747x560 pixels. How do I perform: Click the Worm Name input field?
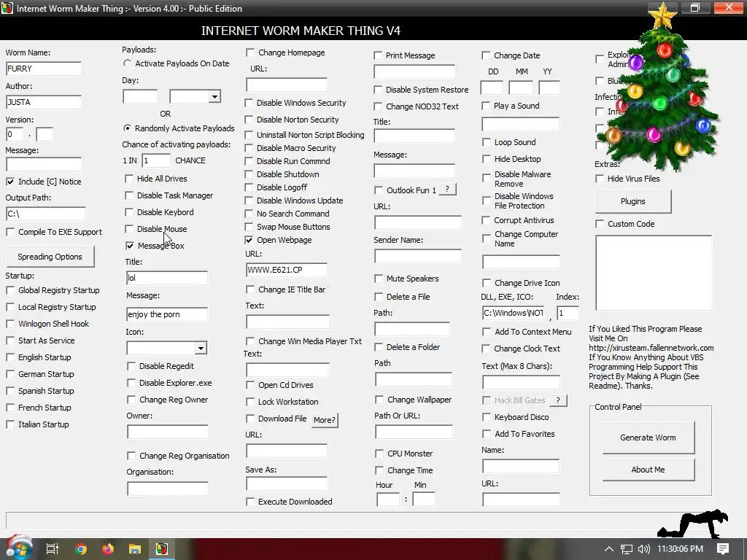43,69
